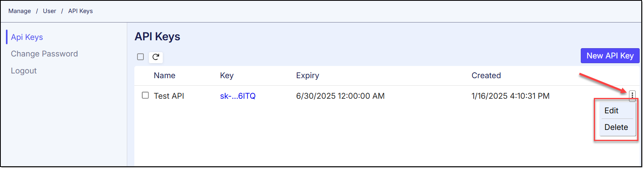Choose Delete from the row menu
Image resolution: width=644 pixels, height=169 pixels.
point(616,127)
